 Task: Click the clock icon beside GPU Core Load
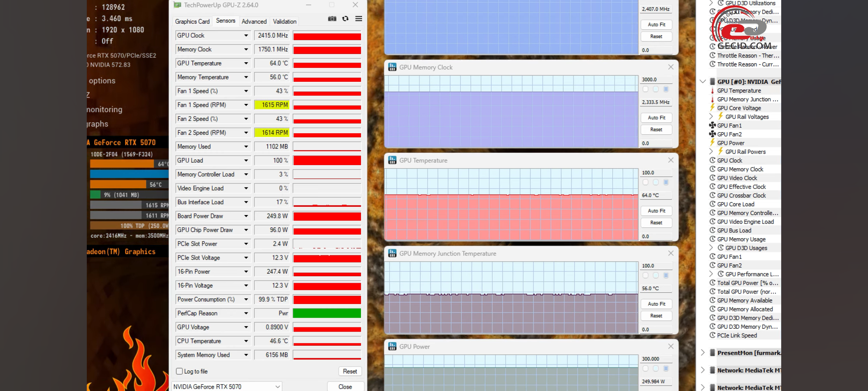[712, 204]
